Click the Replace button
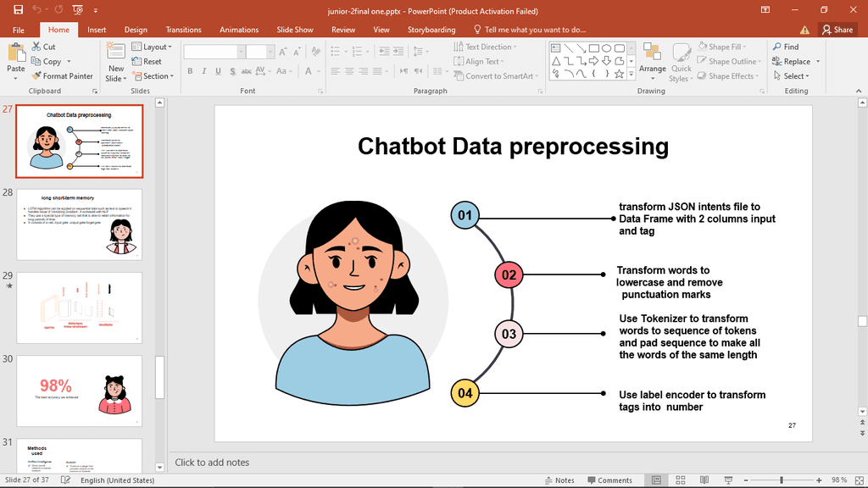The height and width of the screenshot is (488, 868). coord(791,62)
